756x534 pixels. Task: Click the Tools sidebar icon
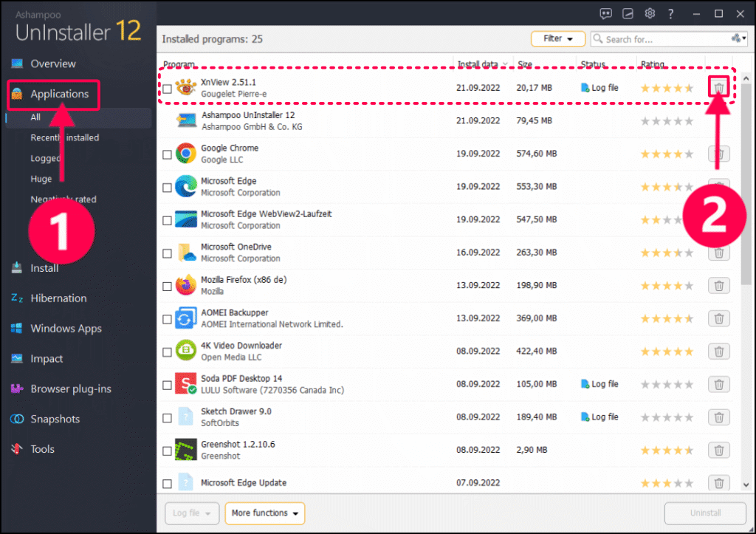tap(17, 449)
